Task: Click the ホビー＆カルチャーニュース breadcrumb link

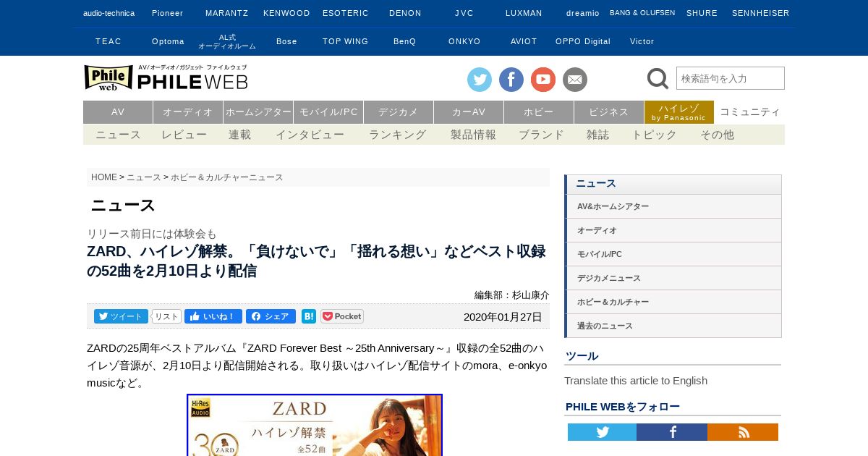Action: [x=227, y=177]
